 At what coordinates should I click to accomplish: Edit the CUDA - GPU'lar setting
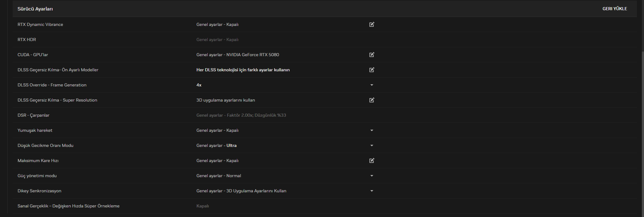(372, 55)
